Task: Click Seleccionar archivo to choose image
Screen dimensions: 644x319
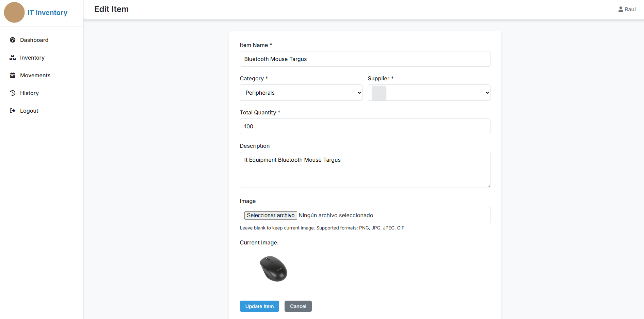Action: [x=271, y=216]
